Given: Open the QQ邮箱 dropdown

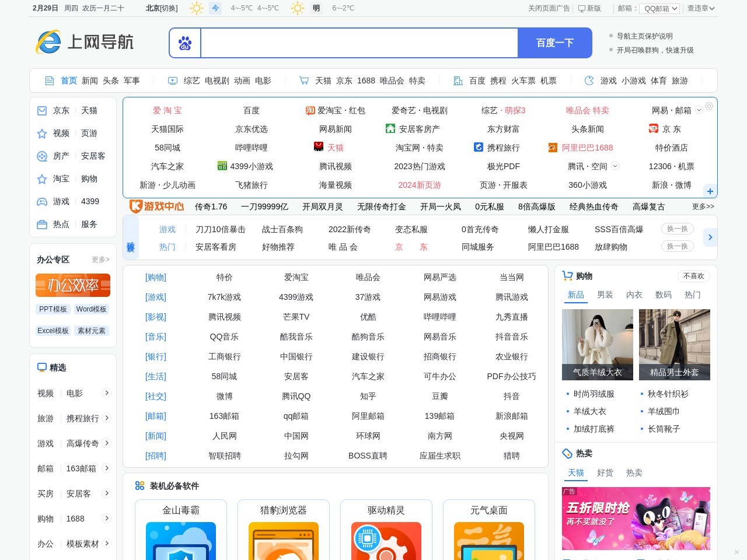Looking at the screenshot, I should point(659,8).
